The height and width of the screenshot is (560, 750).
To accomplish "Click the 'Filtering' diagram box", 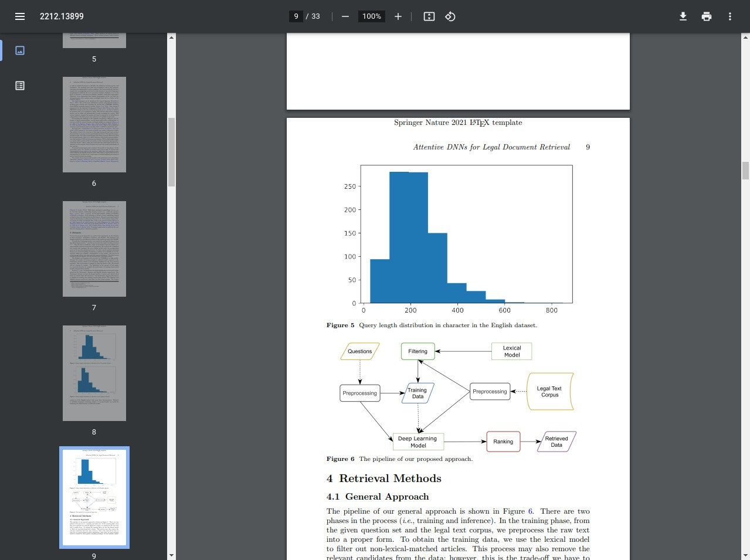I will pos(418,351).
